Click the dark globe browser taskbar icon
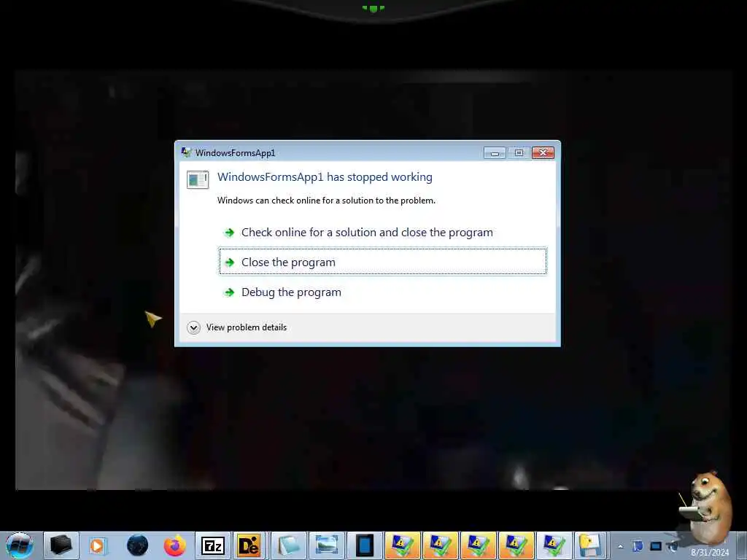 [x=137, y=545]
